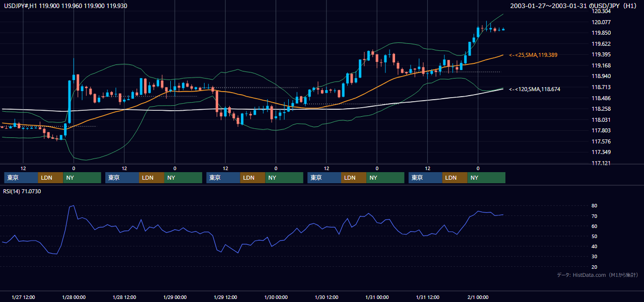Image resolution: width=644 pixels, height=302 pixels.
Task: Click RSI scale level 80
Action: [x=595, y=206]
